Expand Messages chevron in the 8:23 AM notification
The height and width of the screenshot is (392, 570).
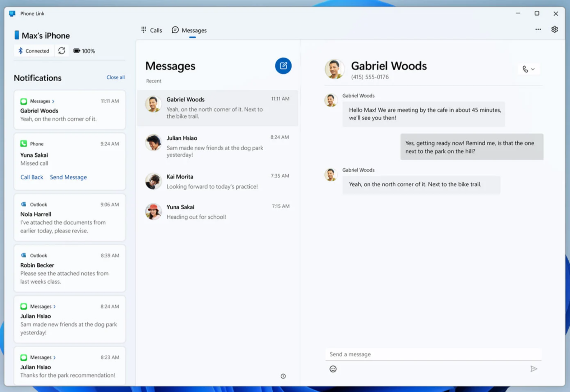coord(54,358)
